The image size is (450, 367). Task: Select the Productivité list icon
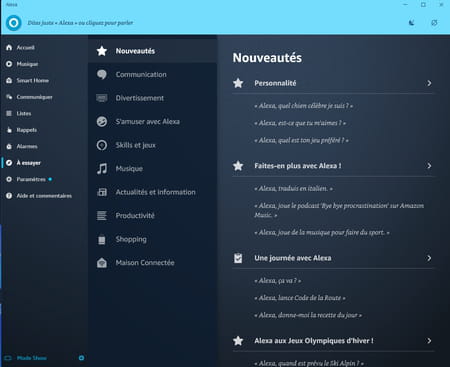click(102, 216)
